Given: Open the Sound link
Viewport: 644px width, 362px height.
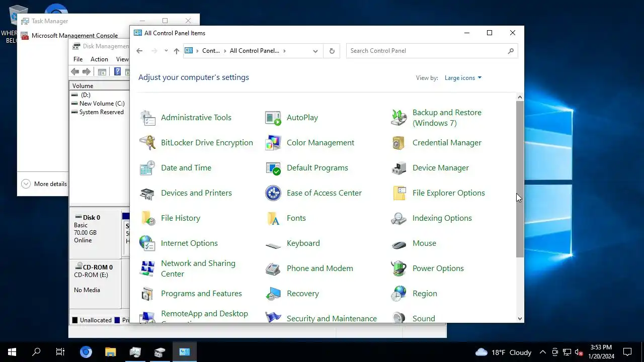Looking at the screenshot, I should point(424,318).
